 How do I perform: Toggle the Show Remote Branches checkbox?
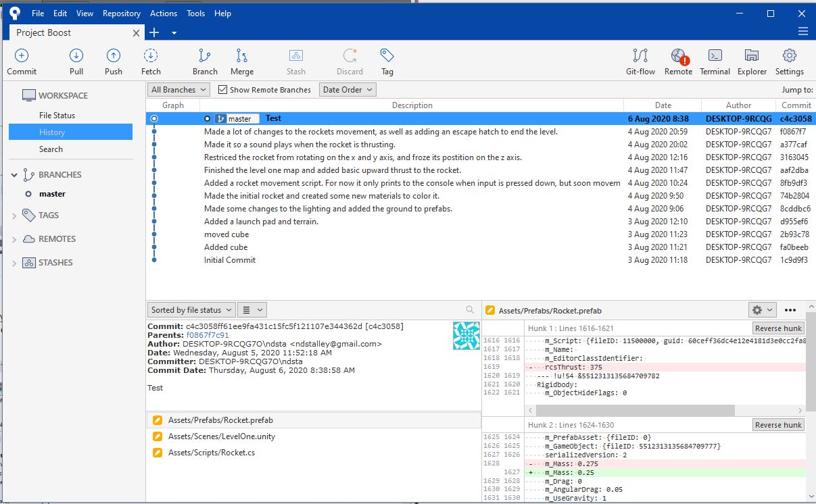point(223,90)
